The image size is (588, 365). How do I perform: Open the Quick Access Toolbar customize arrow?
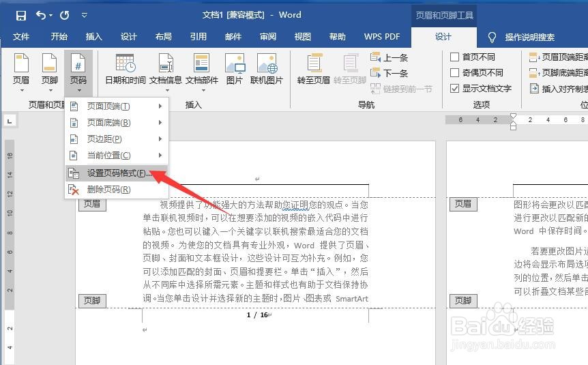(85, 16)
